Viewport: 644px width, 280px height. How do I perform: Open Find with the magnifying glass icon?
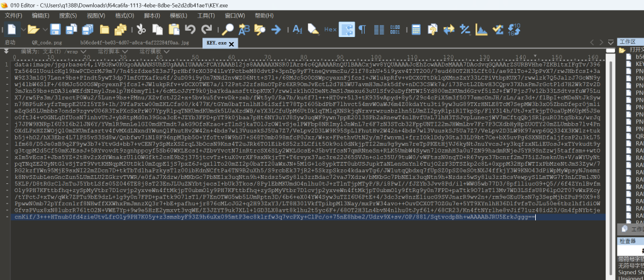[x=228, y=29]
